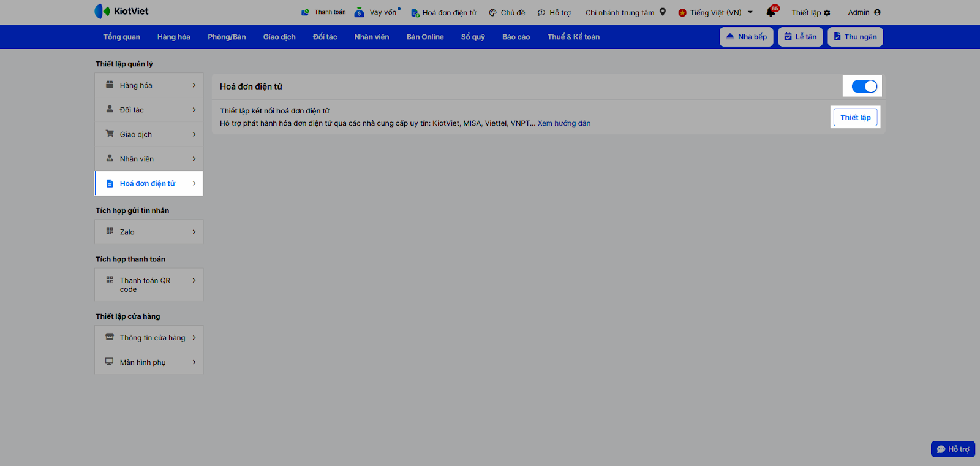Click the Thông tin cửa hàng store icon
Viewport: 980px width, 466px height.
tap(110, 337)
